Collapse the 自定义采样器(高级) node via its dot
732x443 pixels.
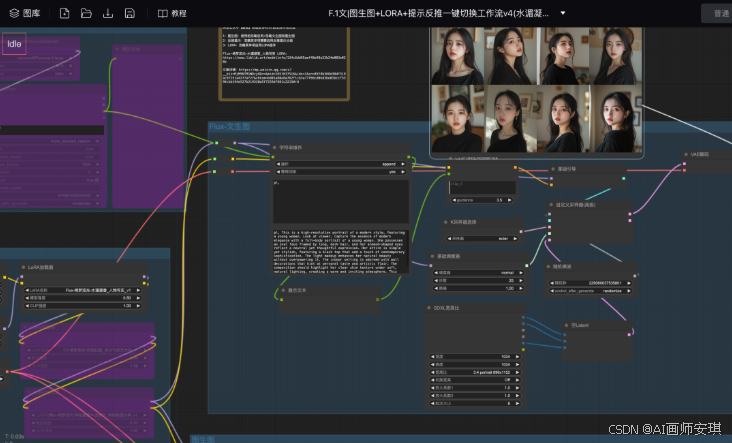click(551, 205)
